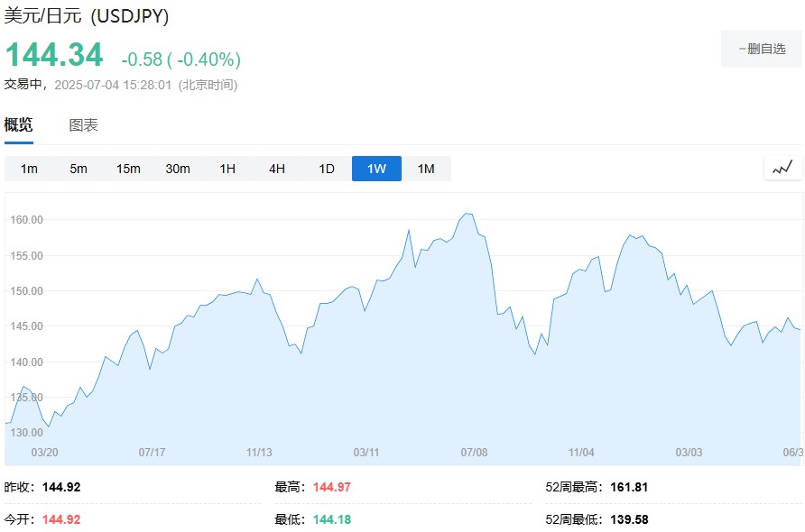This screenshot has width=805, height=532.
Task: Select the 1m interval
Action: coord(29,169)
